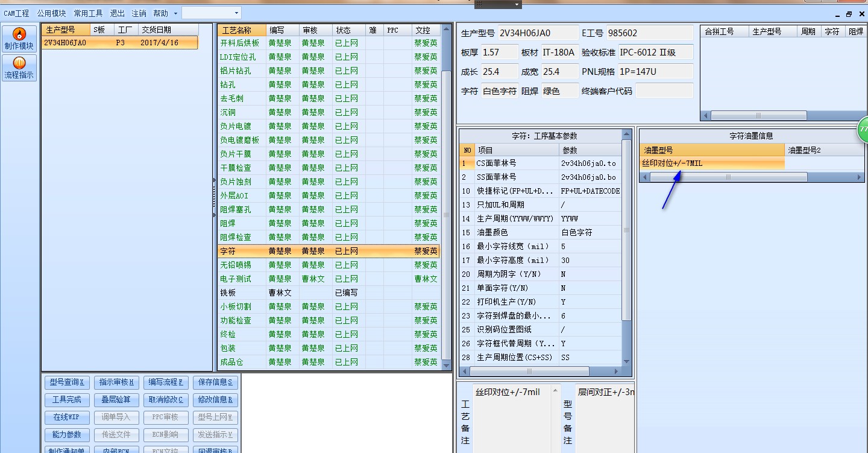The width and height of the screenshot is (868, 453).
Task: Click the 编写流程F button
Action: click(x=165, y=382)
